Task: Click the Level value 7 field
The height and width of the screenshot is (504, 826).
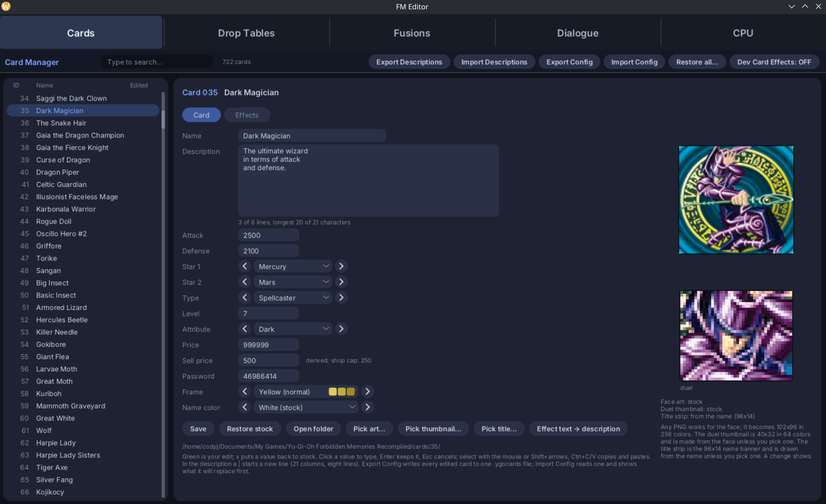Action: click(x=269, y=313)
